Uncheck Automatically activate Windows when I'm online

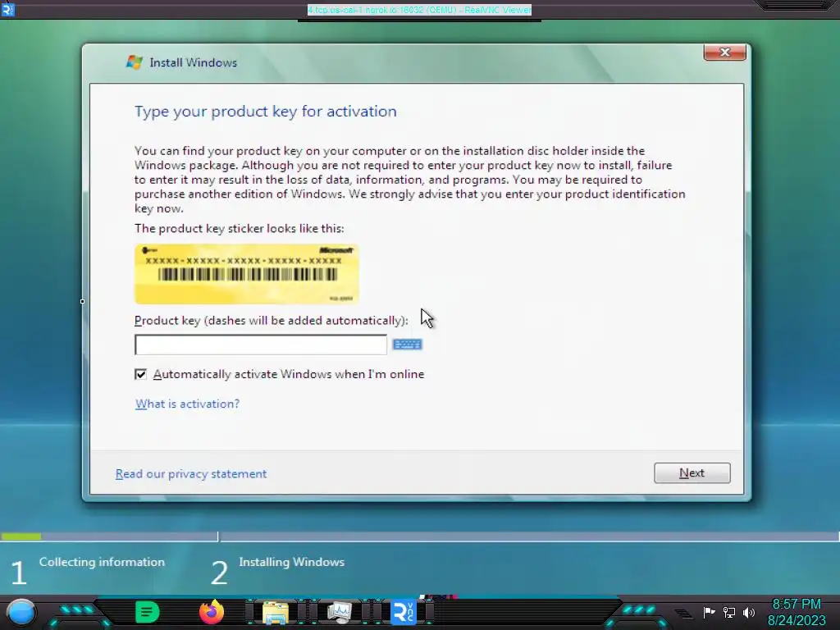tap(140, 374)
